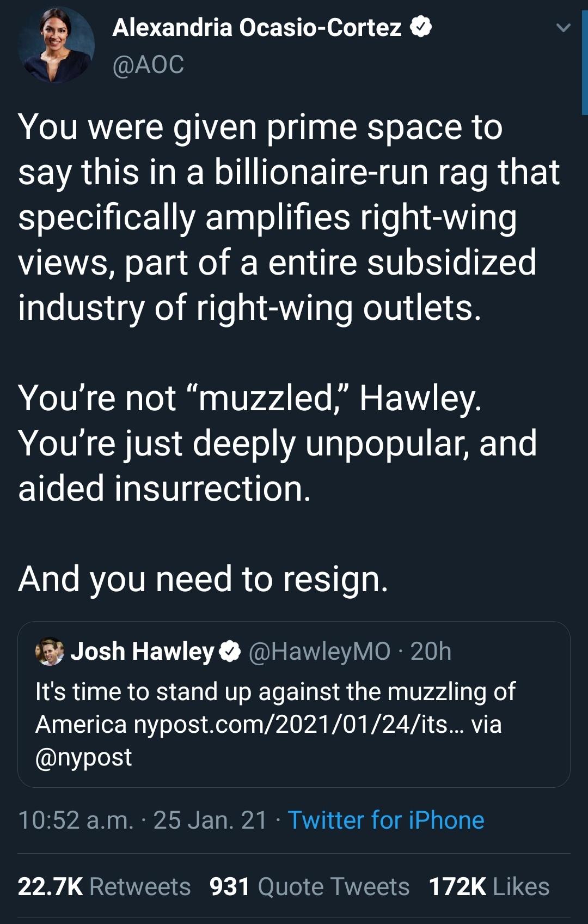Image resolution: width=588 pixels, height=924 pixels.
Task: Click Alexandria Ocasio-Cortez's profile picture
Action: (x=56, y=45)
